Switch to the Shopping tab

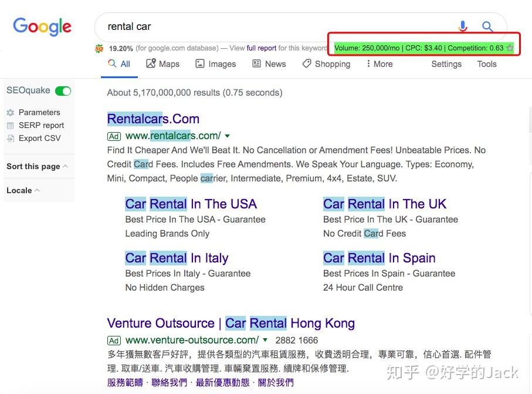326,64
